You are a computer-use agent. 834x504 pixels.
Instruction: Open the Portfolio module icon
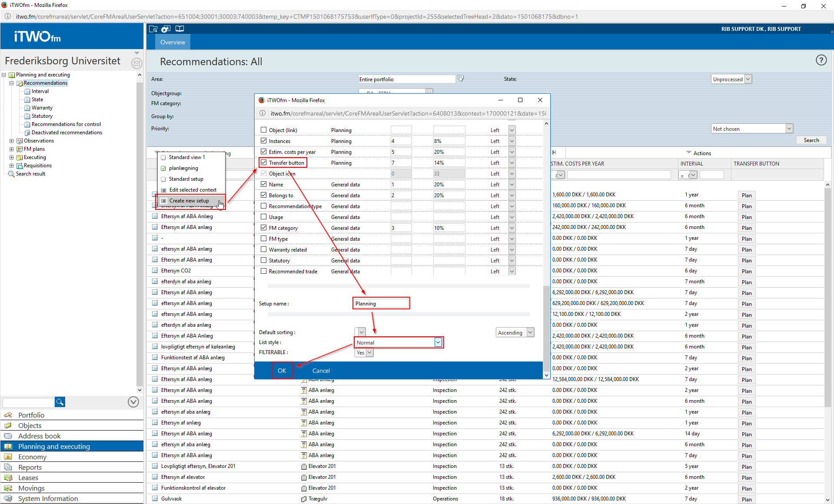[8, 415]
